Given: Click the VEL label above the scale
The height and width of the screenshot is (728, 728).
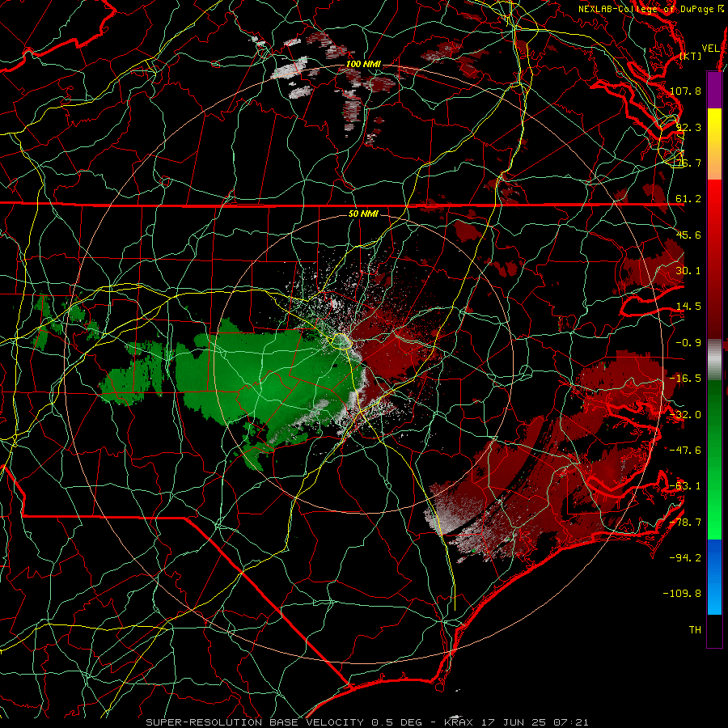Looking at the screenshot, I should click(710, 49).
